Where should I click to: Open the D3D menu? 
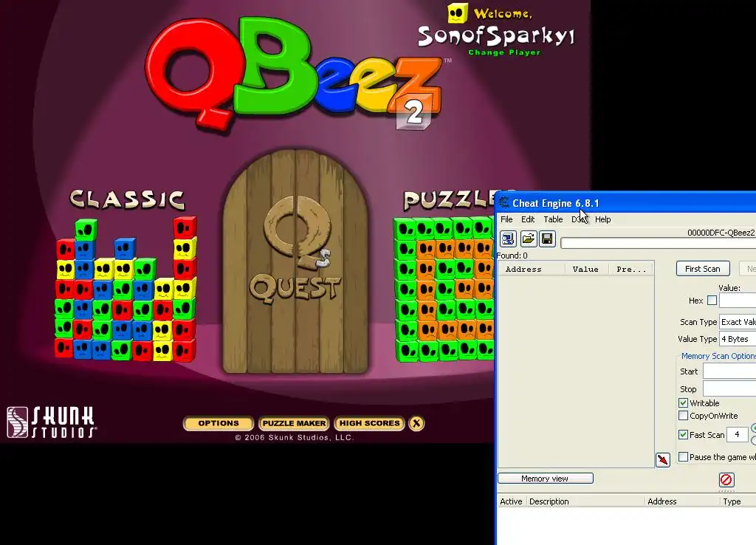(x=579, y=219)
